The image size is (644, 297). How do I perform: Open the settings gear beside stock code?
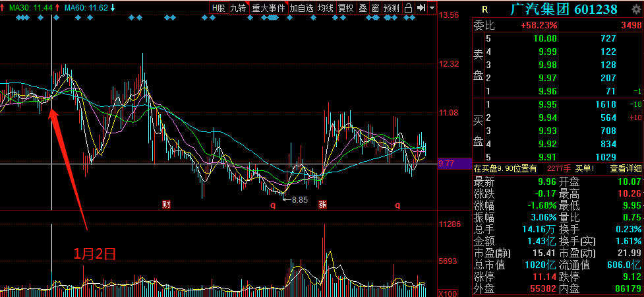pos(636,9)
